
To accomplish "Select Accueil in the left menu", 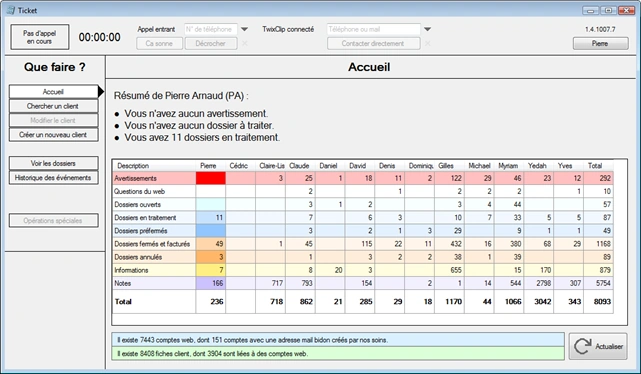I will [x=53, y=92].
